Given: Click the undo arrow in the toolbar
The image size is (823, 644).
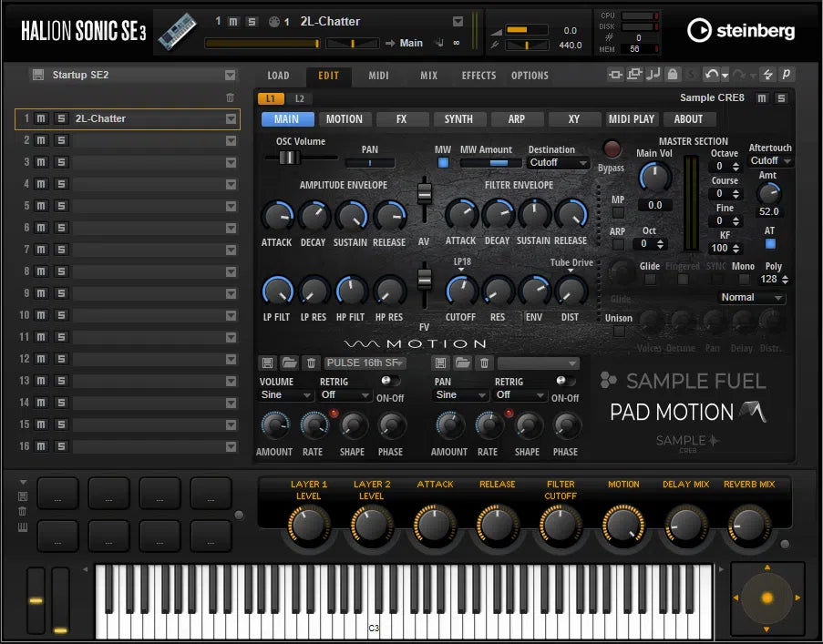Looking at the screenshot, I should pyautogui.click(x=711, y=75).
